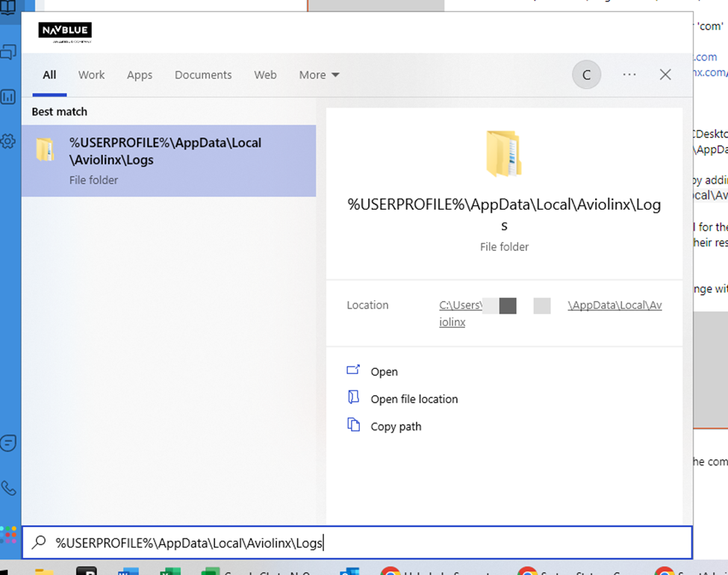Click the search text input field

coord(357,542)
